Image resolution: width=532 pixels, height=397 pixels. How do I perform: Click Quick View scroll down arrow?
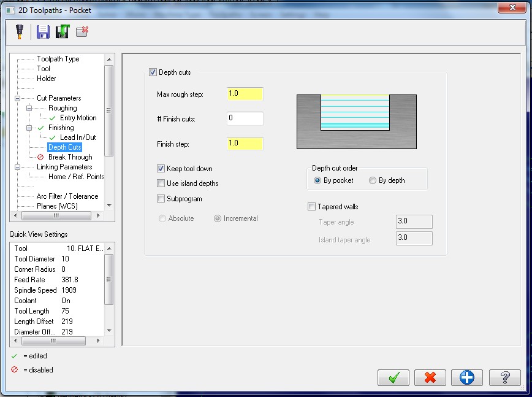(109, 331)
